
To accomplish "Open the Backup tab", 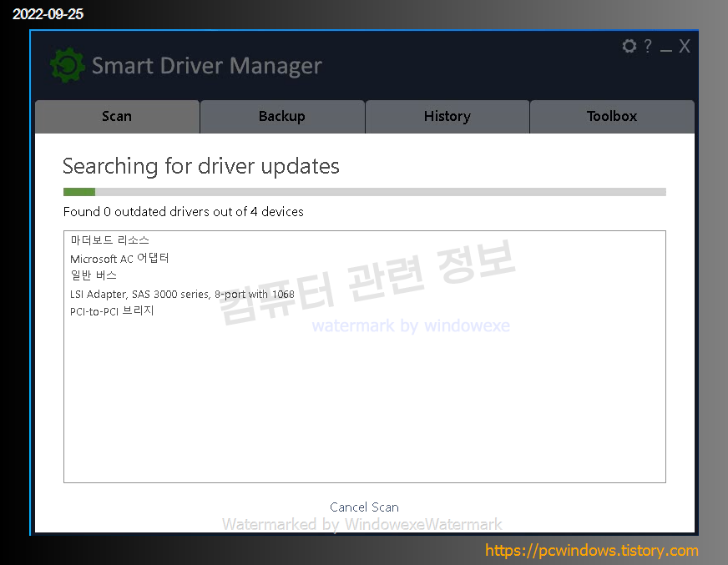I will coord(282,117).
